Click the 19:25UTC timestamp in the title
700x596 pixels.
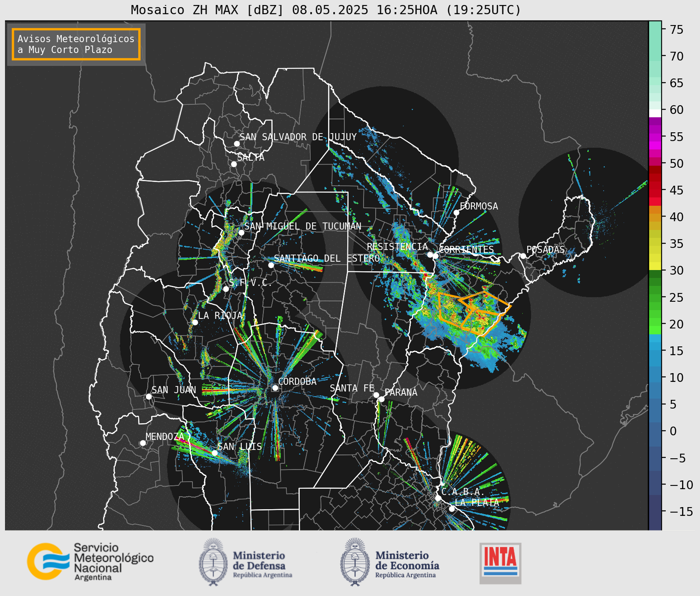coord(484,10)
